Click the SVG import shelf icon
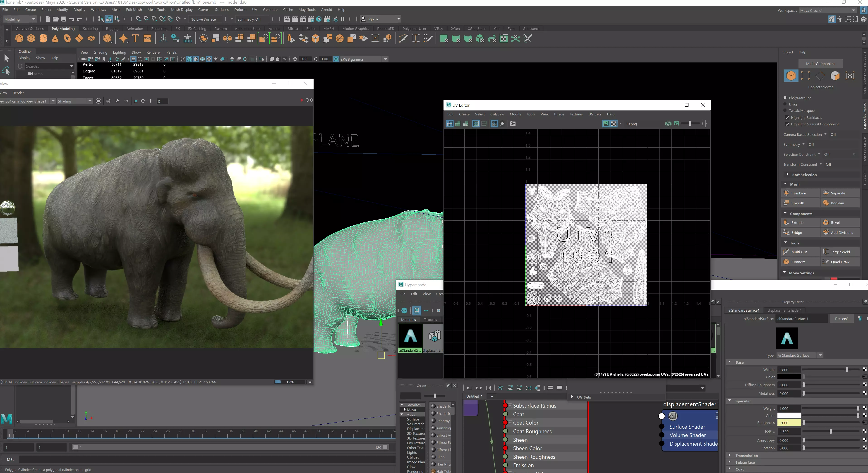Screen dimensions: 868x473 click(x=147, y=38)
